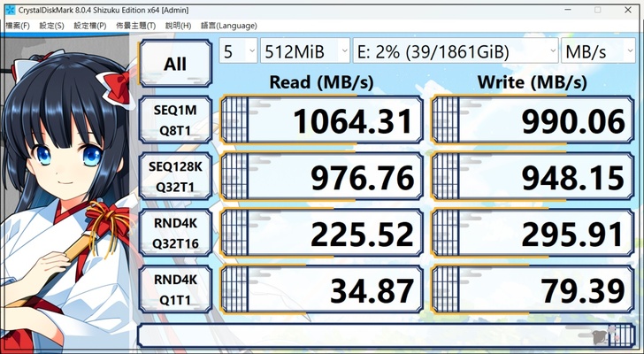Viewport: 644px width, 354px height.
Task: Run the RND4K Q32T16 test
Action: tap(175, 234)
